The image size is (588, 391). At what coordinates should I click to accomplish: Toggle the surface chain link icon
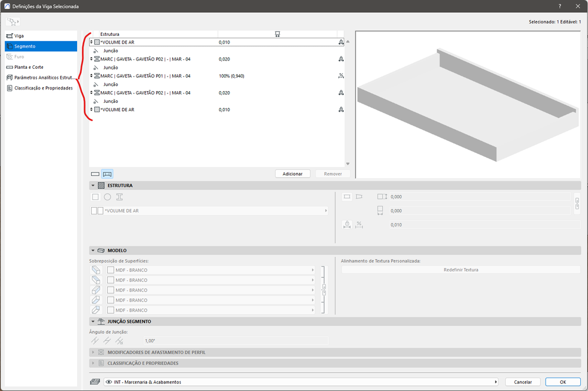[x=324, y=290]
